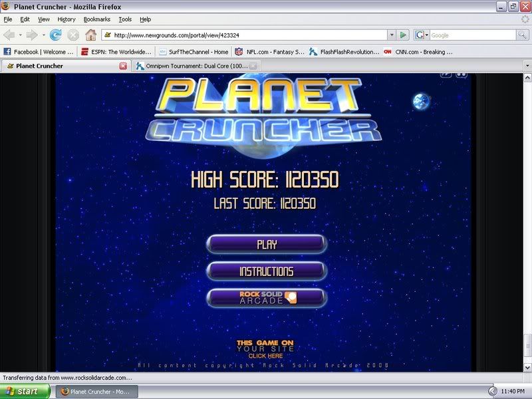Open the History menu
Viewport: 532px width, 399px height.
pos(66,19)
